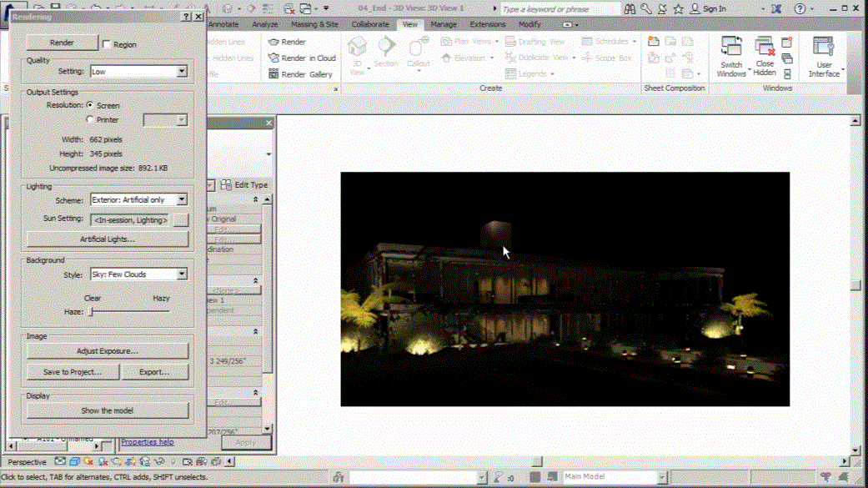Open the Analyze ribbon tab
The height and width of the screenshot is (488, 868).
pyautogui.click(x=265, y=24)
